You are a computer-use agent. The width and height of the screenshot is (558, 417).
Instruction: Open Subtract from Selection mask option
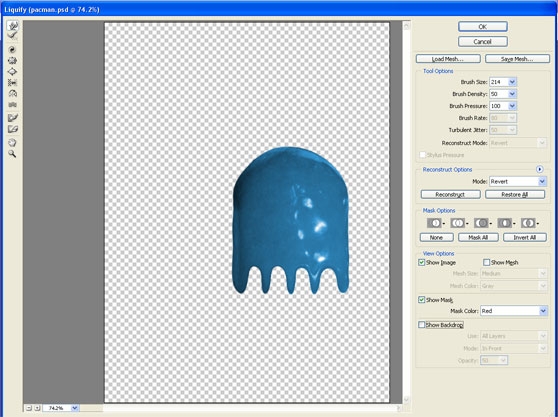(483, 223)
